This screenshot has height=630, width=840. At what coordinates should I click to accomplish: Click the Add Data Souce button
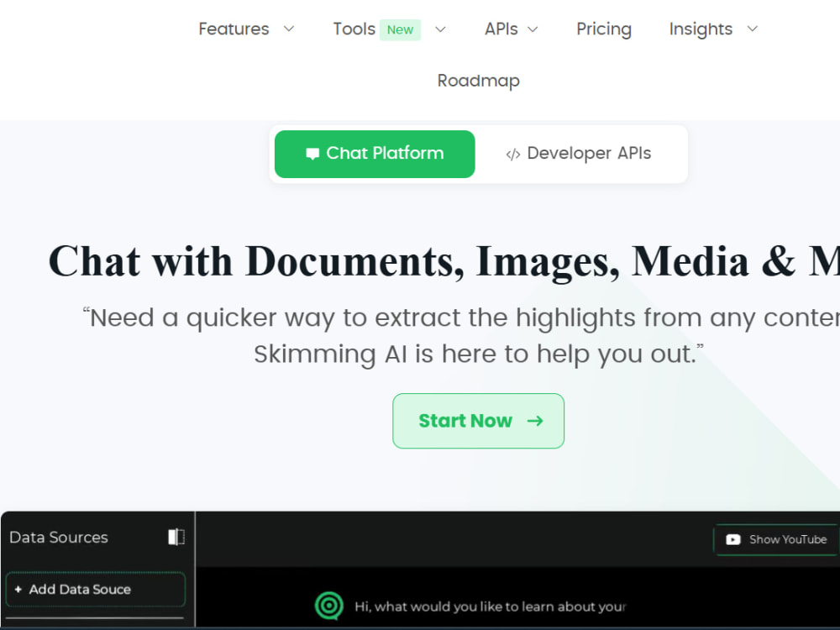96,590
